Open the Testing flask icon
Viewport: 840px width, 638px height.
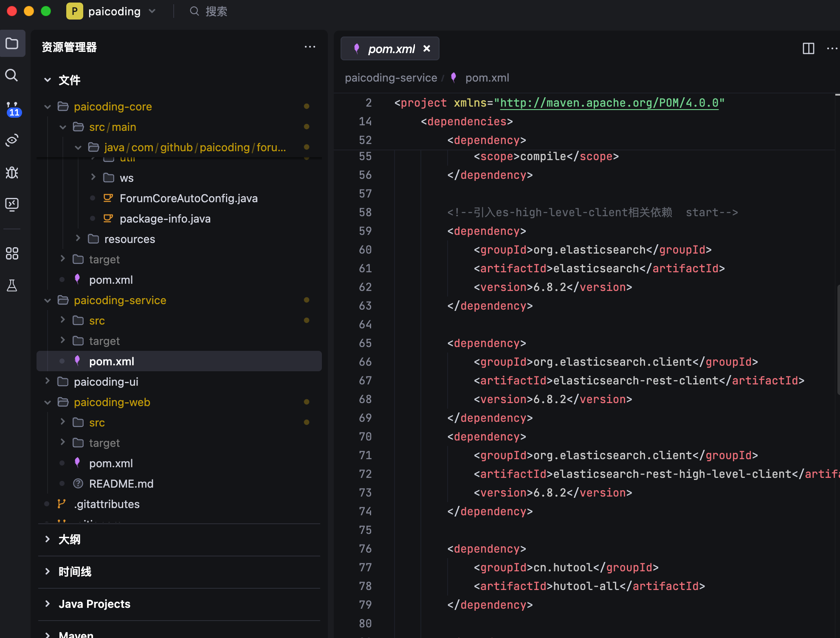pos(12,285)
